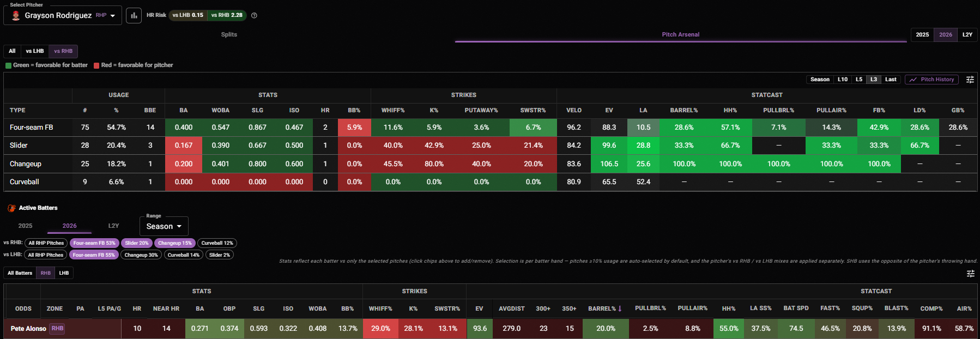This screenshot has height=339, width=980.
Task: Switch to the Splits tab
Action: click(x=229, y=34)
